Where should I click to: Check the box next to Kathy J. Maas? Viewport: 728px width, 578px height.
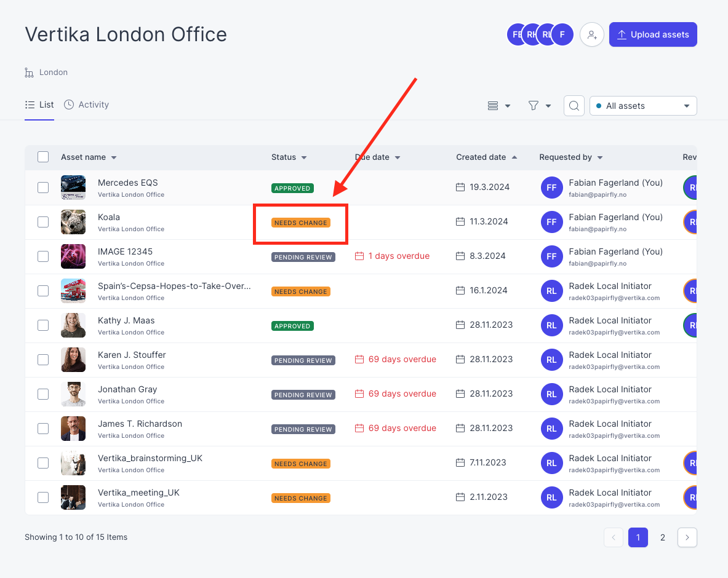(x=43, y=325)
